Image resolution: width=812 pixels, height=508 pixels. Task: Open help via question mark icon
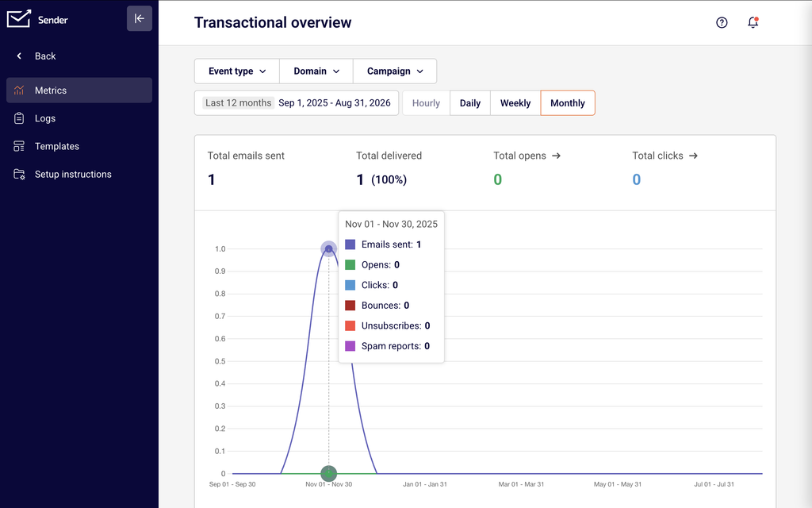722,22
